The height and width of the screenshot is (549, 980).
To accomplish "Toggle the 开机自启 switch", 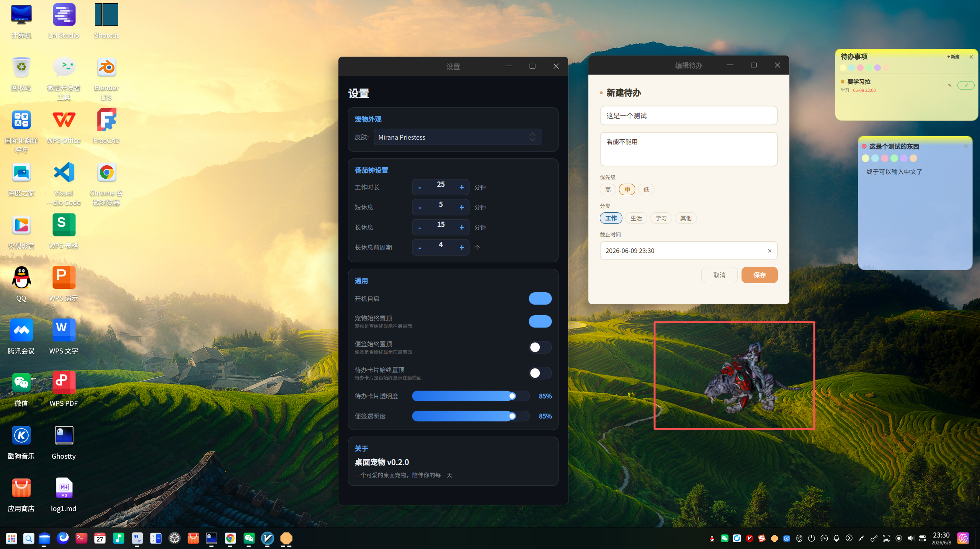I will pyautogui.click(x=540, y=298).
